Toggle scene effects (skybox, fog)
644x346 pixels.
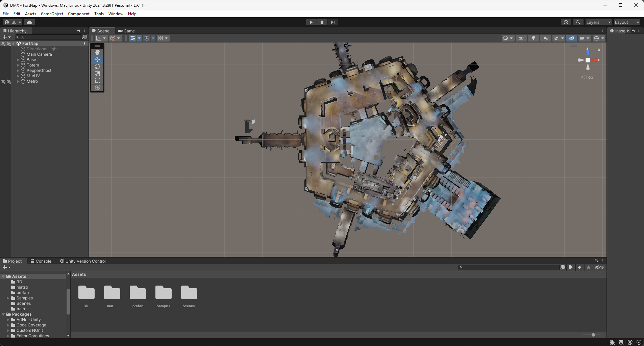pos(556,38)
